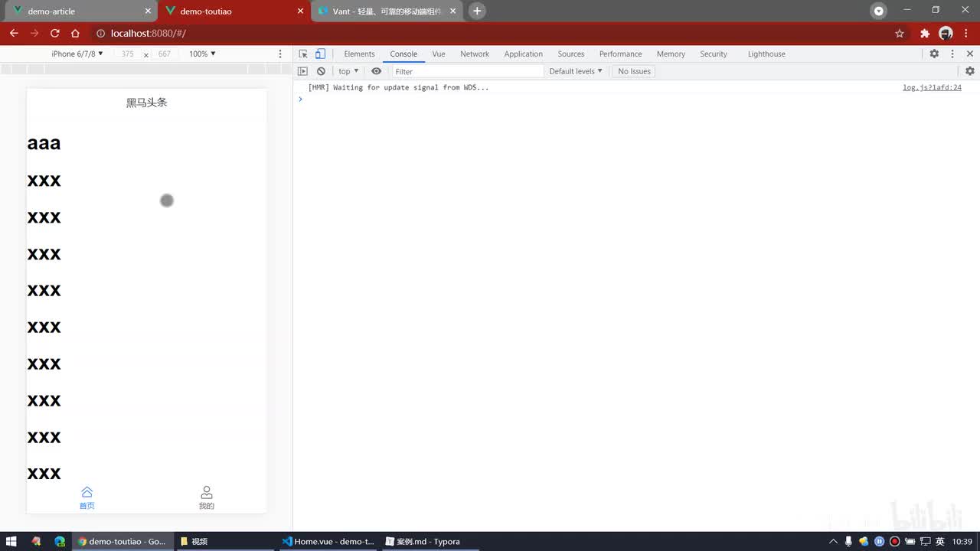Open console settings gear
The image size is (980, 551).
click(970, 71)
